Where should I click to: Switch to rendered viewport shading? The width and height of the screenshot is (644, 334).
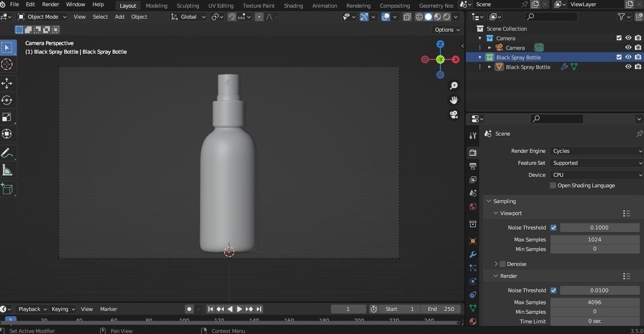click(x=447, y=17)
